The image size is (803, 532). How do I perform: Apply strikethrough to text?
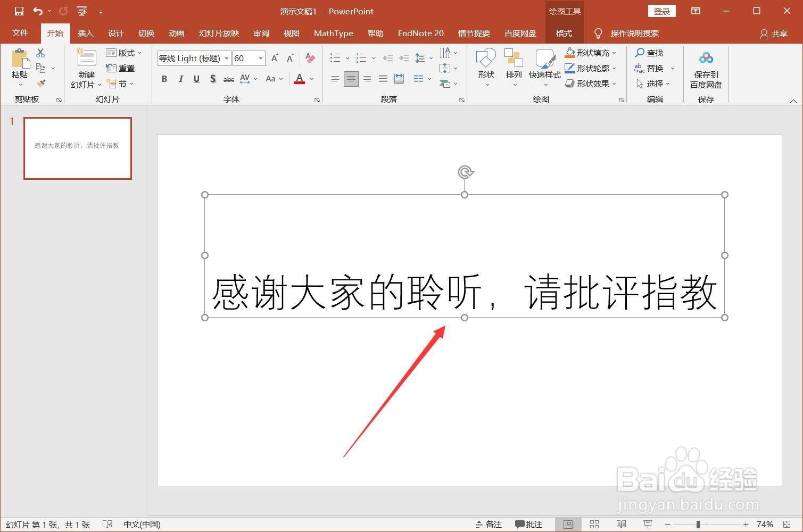229,79
